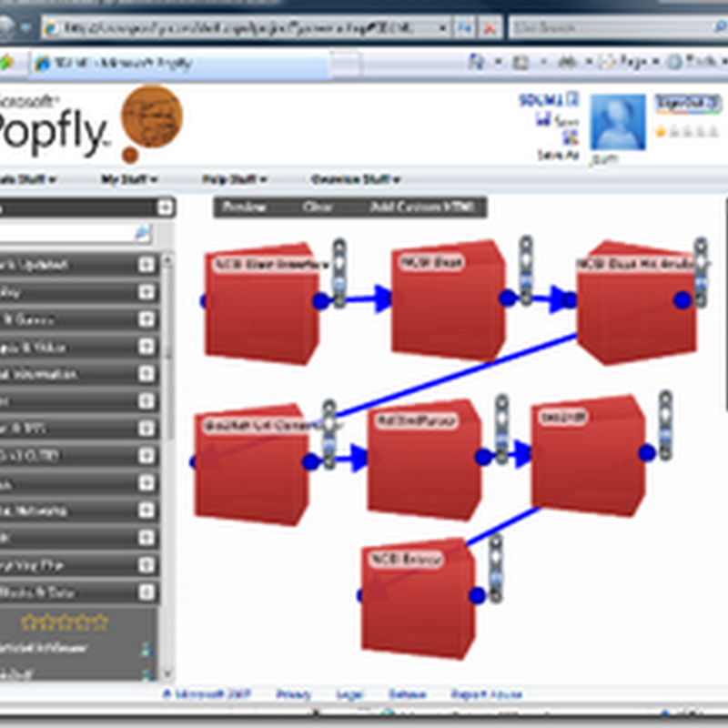
Task: Click the Popfly logo
Action: (89, 124)
